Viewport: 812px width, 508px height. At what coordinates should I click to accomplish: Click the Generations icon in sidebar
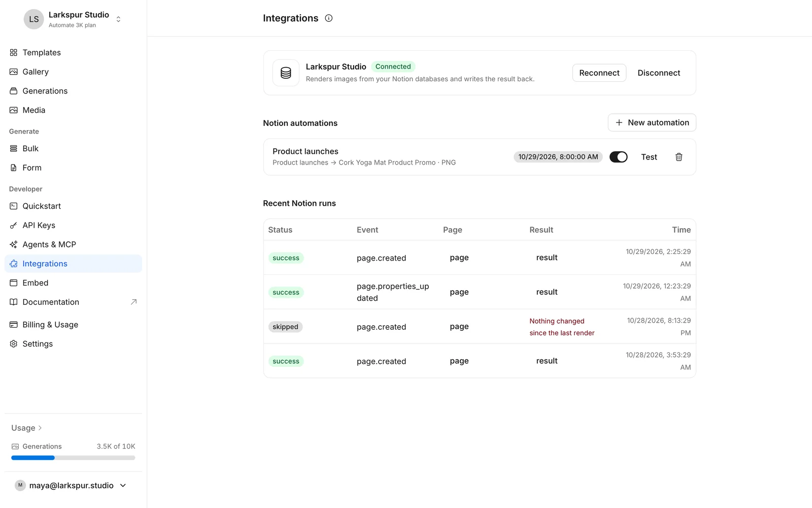click(14, 91)
